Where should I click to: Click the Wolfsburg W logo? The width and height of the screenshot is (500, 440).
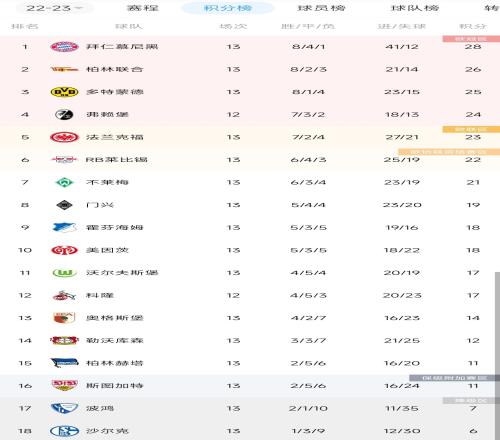64,273
